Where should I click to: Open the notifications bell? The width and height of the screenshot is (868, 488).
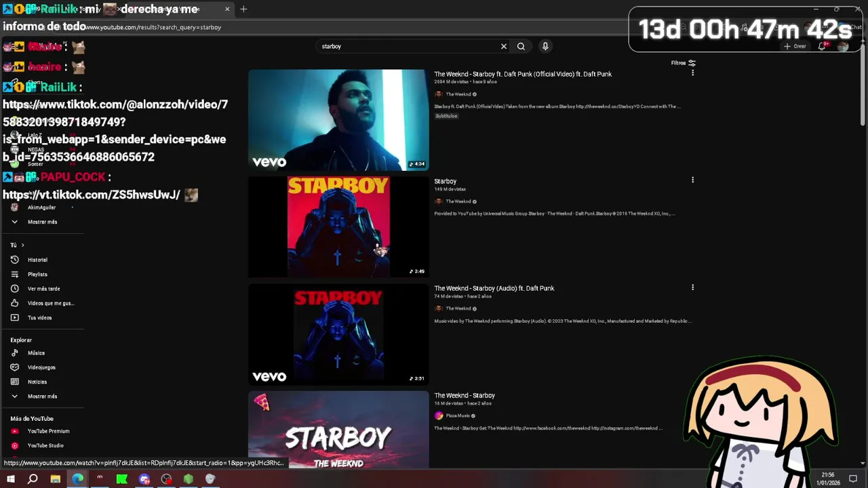click(x=823, y=46)
